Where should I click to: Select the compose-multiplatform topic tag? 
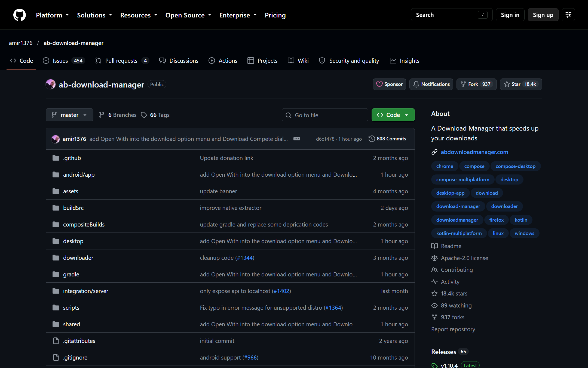(463, 180)
